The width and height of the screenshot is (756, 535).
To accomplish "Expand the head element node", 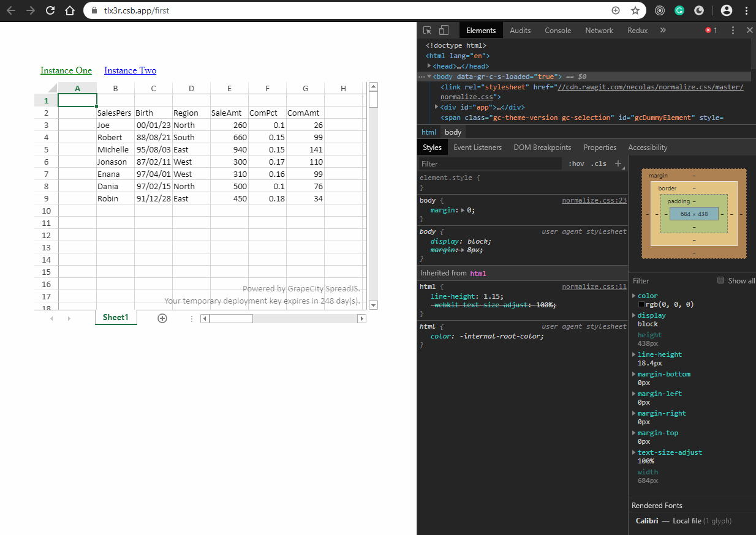I will [429, 66].
